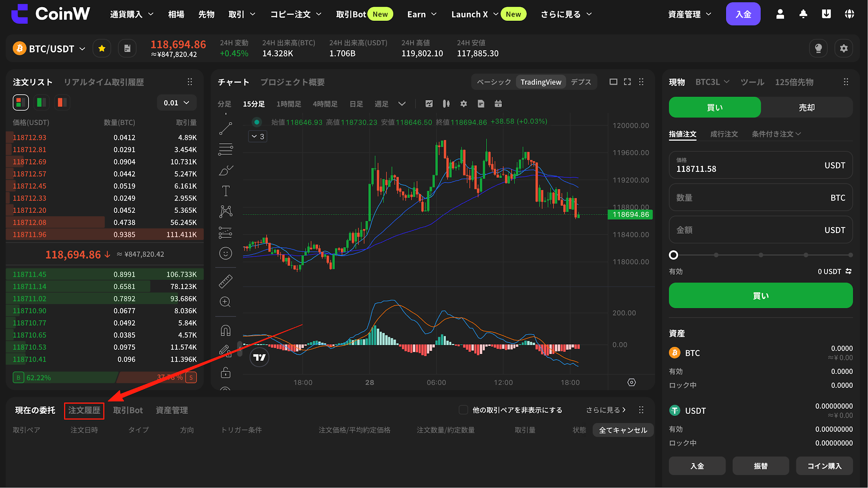Screen dimensions: 868x488
Task: Click the slider's midpoint 50% marker
Action: tap(761, 255)
